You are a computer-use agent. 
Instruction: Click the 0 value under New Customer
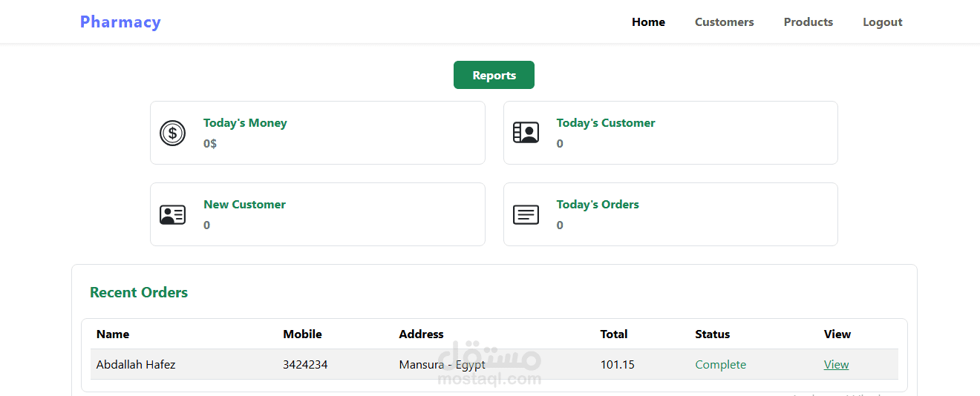[x=206, y=225]
